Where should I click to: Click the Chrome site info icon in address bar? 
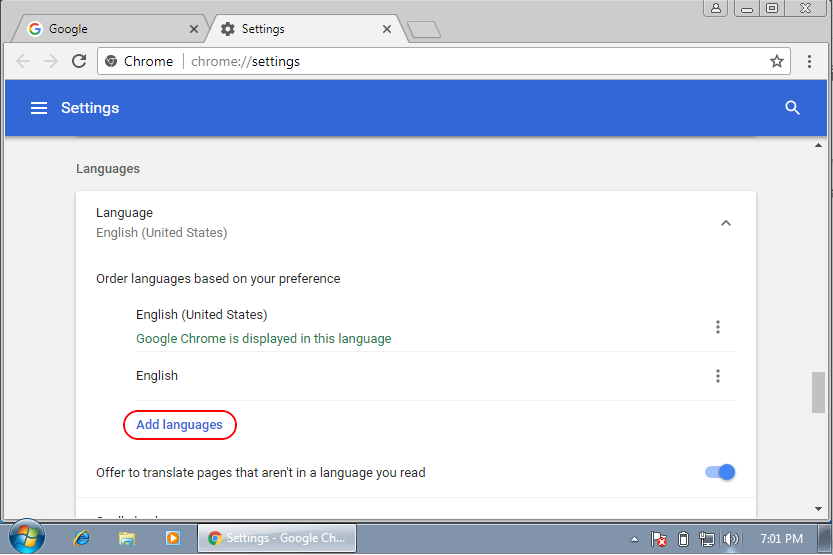(111, 61)
